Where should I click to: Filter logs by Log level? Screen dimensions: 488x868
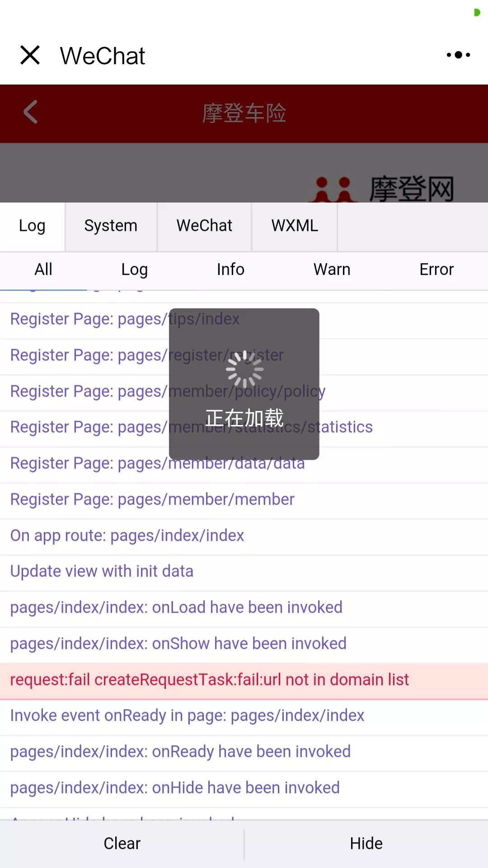point(135,269)
